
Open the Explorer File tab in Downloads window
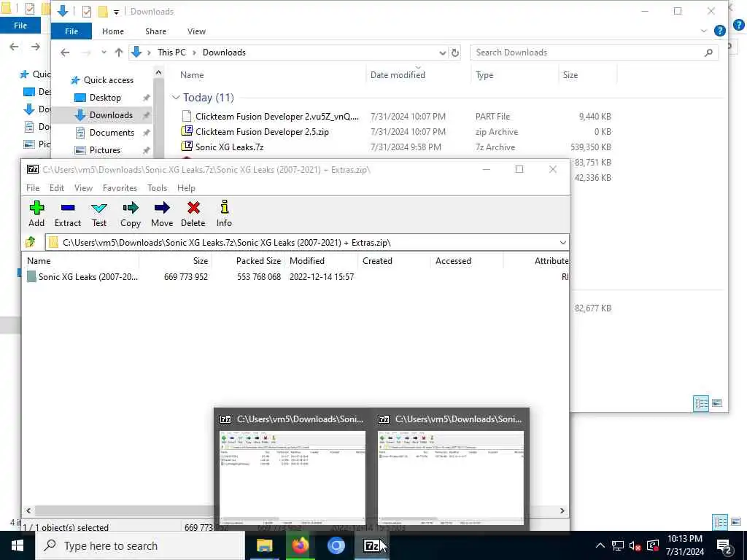click(x=71, y=31)
